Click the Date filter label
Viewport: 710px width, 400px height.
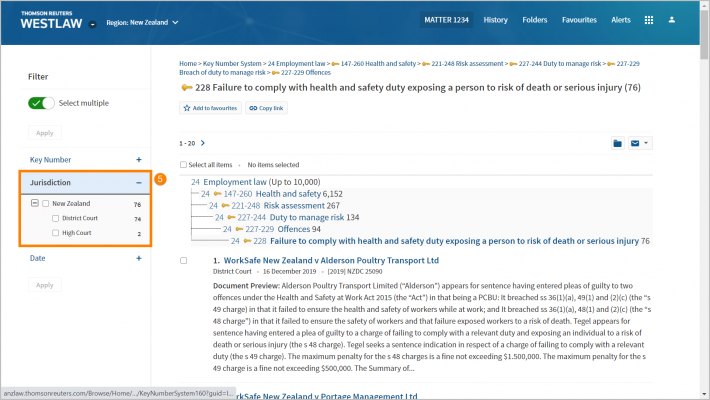[38, 258]
